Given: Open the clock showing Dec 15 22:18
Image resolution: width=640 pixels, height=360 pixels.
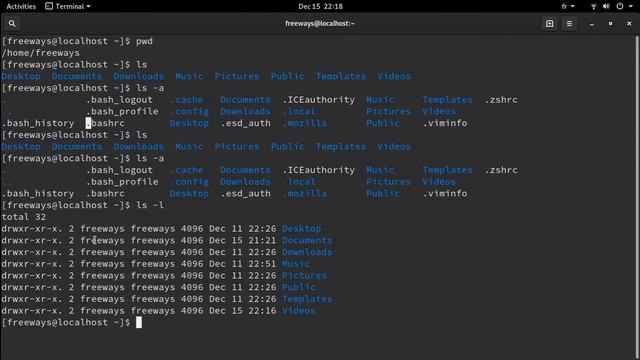Looking at the screenshot, I should pos(320,6).
